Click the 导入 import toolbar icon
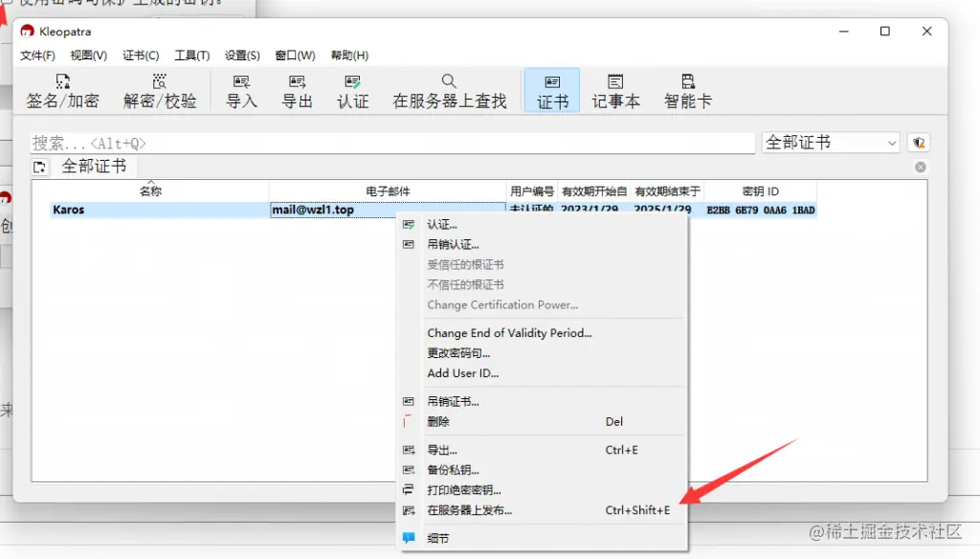Viewport: 980px width, 559px height. [x=241, y=81]
